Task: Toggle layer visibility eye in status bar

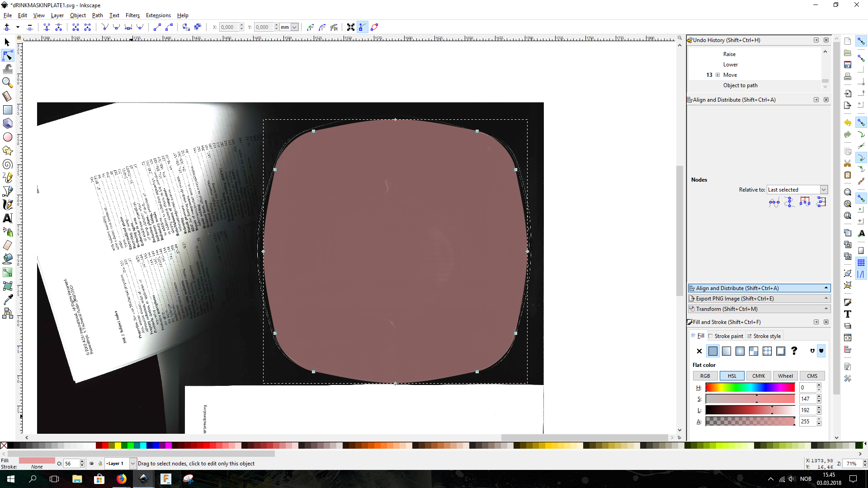Action: click(x=92, y=464)
